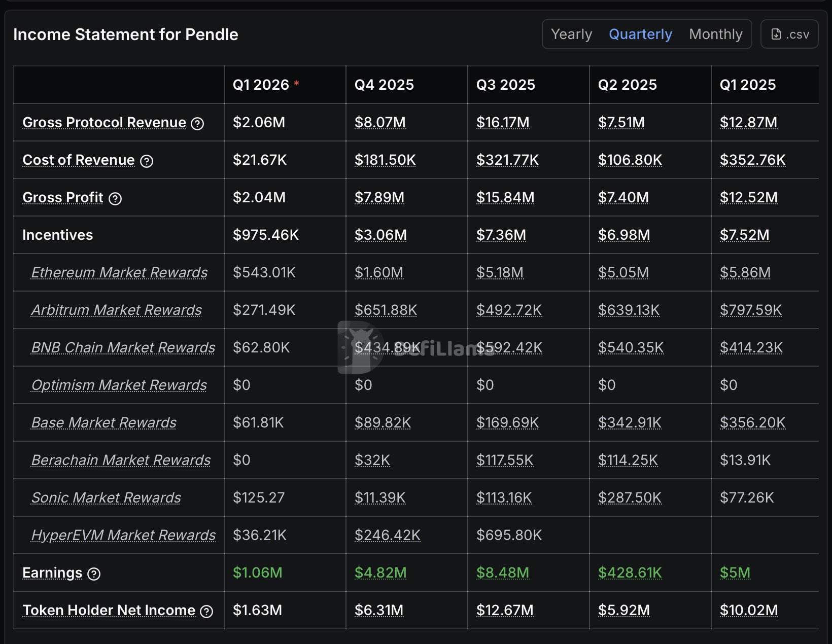Click the Gross Profit info icon
The image size is (832, 644).
(115, 198)
